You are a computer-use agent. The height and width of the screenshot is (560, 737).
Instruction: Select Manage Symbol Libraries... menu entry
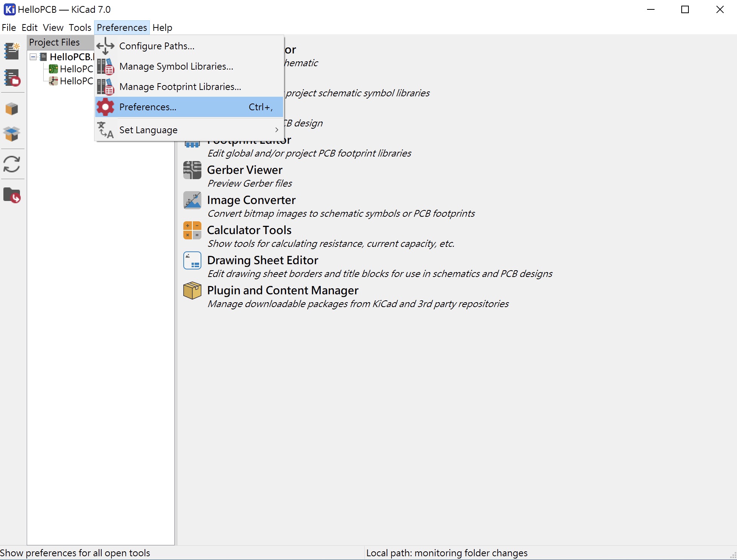point(189,66)
